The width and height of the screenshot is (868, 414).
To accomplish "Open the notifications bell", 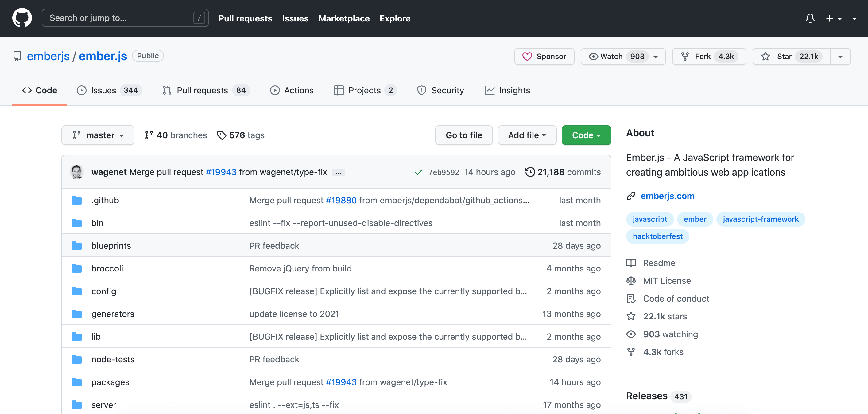I will click(x=810, y=18).
